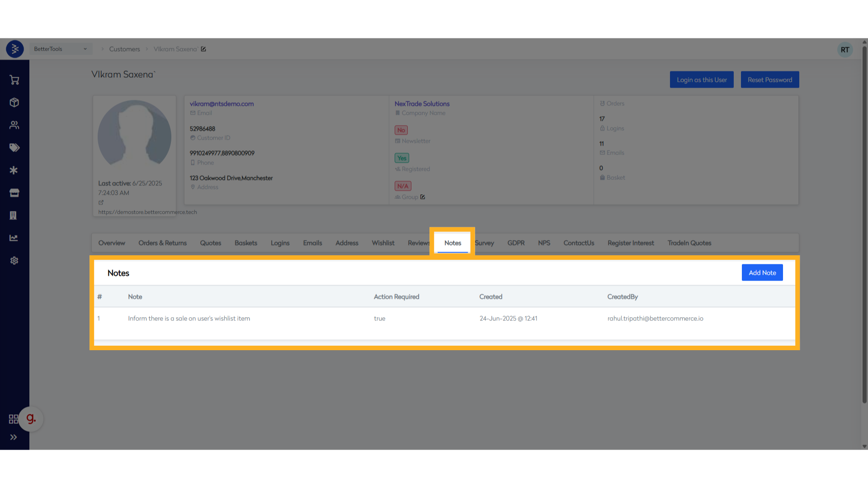The width and height of the screenshot is (868, 488).
Task: Click edit icon next to Vikram Saxena breadcrumb
Action: [x=203, y=49]
